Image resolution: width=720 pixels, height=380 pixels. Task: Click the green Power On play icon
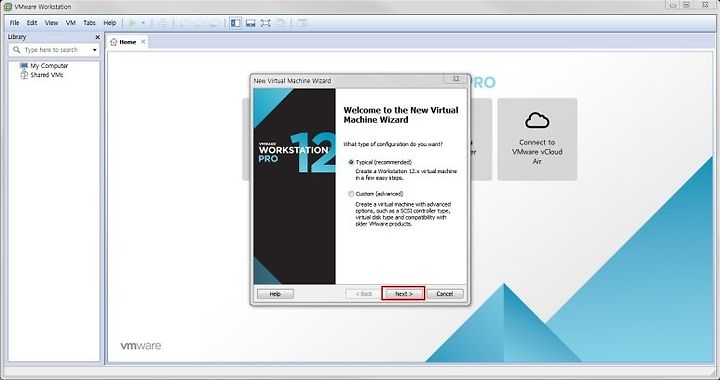[133, 23]
